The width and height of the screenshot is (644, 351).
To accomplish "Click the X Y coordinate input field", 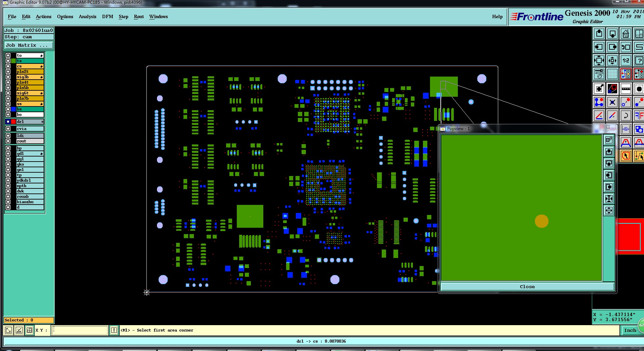I will pos(80,330).
